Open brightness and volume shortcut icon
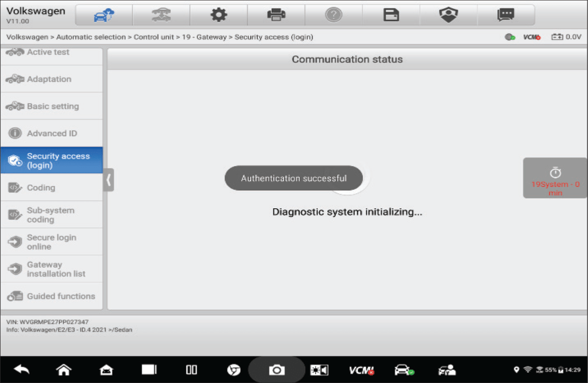Viewport: 588px width, 383px height. click(x=319, y=370)
